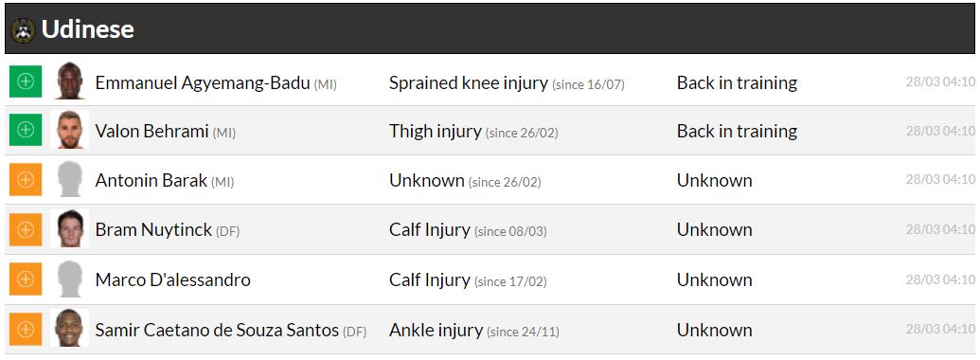980x360 pixels.
Task: Open Emmanuel Agyemang-Badu's player photo
Action: (69, 81)
